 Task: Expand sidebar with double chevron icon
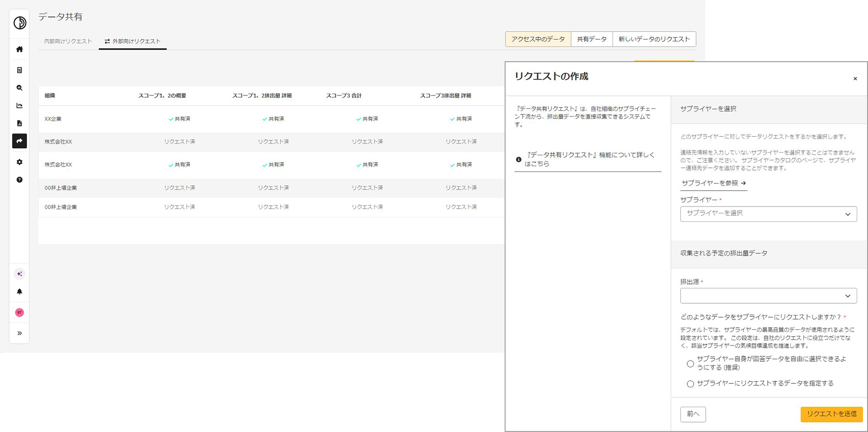pos(19,333)
